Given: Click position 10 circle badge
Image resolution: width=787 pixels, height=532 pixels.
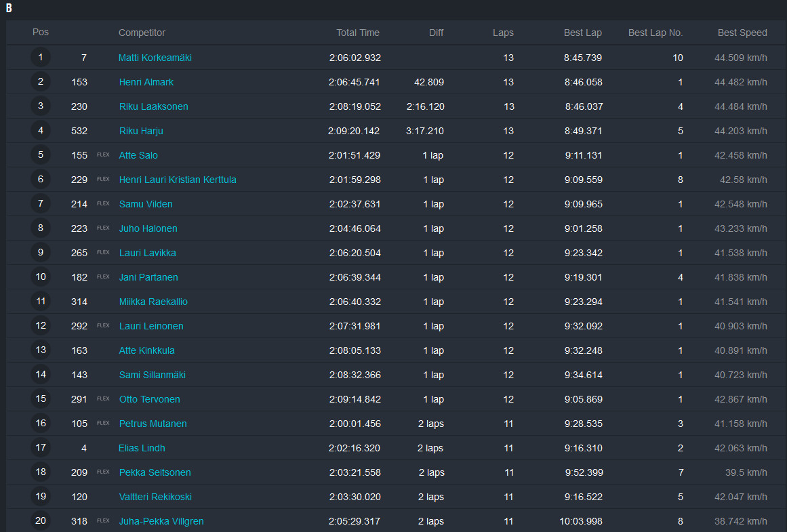Looking at the screenshot, I should (x=41, y=277).
